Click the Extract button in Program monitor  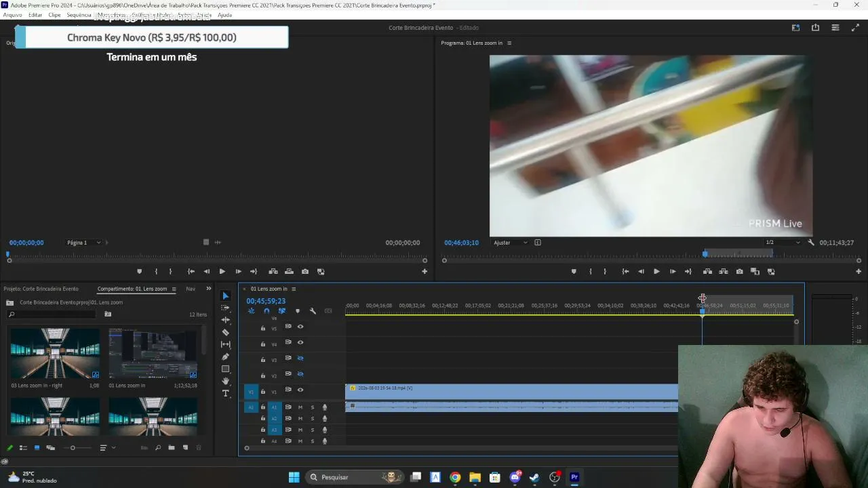724,272
